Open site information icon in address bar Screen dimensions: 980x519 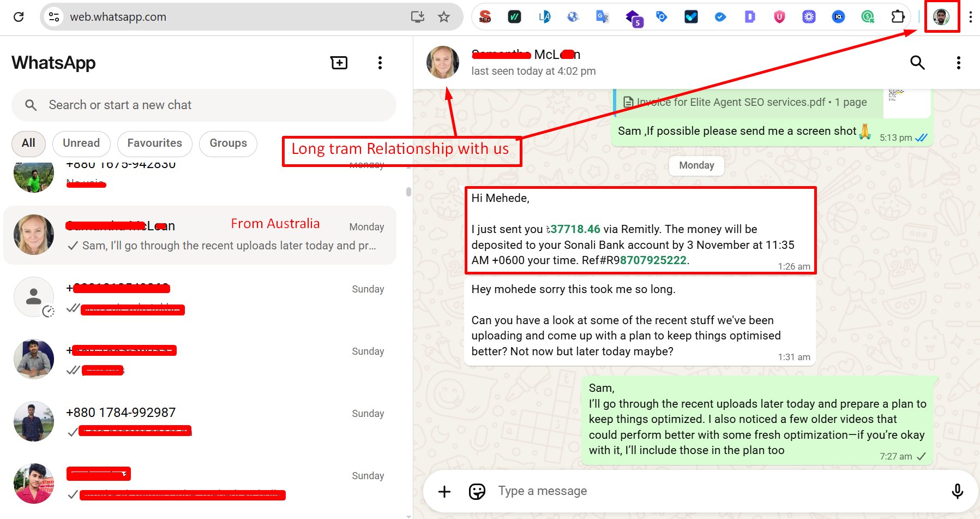point(54,17)
